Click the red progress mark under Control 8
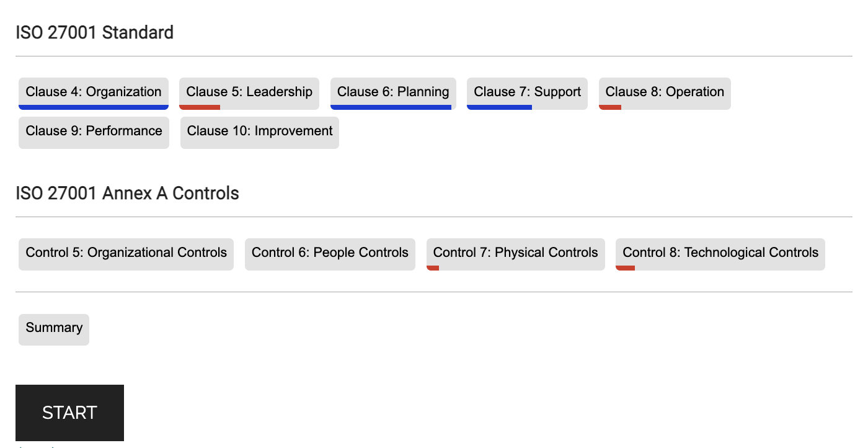Viewport: 868px width, 448px height. tap(625, 268)
